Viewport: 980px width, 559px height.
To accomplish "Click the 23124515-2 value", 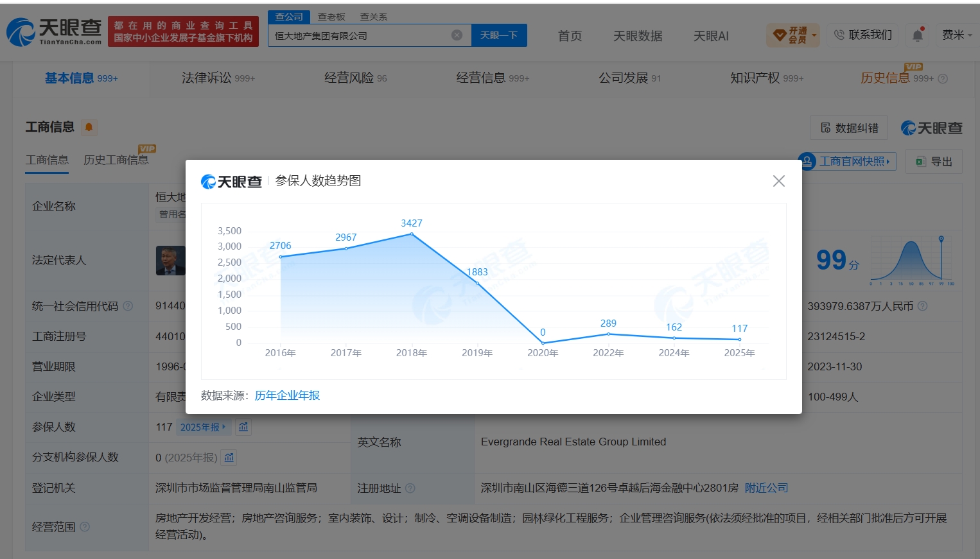I will click(x=836, y=336).
